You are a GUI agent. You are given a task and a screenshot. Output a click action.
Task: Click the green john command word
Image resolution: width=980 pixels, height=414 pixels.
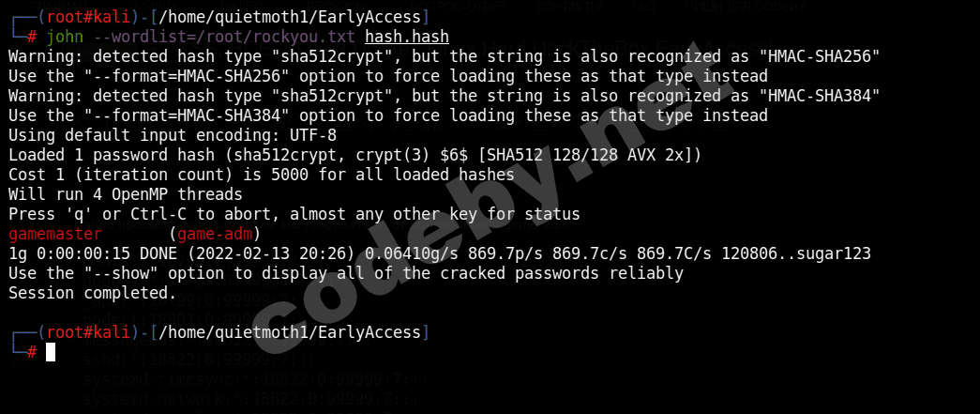coord(64,37)
